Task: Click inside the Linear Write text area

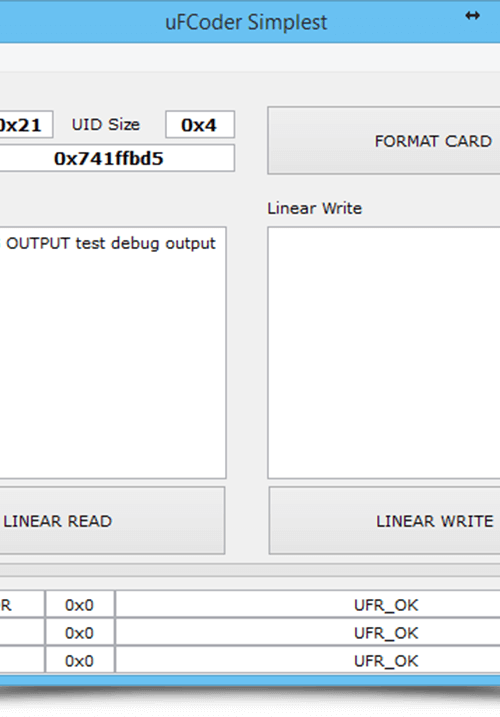Action: point(384,353)
